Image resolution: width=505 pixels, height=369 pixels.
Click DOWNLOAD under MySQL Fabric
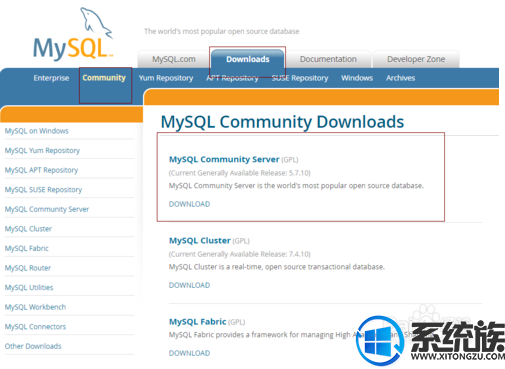tap(189, 353)
